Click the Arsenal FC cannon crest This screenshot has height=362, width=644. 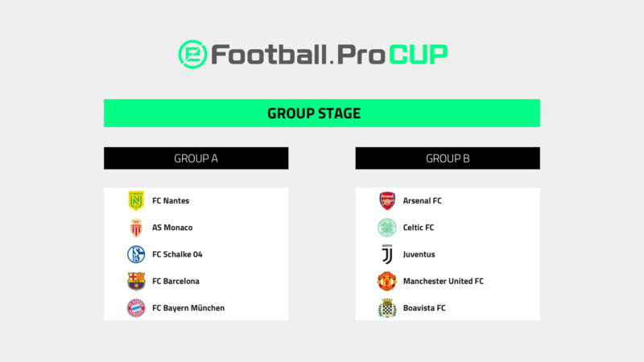click(x=387, y=201)
